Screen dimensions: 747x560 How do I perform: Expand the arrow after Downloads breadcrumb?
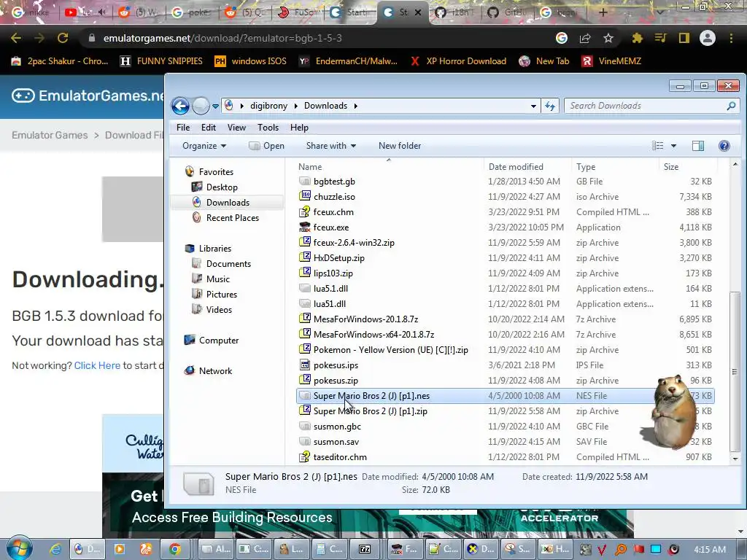coord(355,106)
